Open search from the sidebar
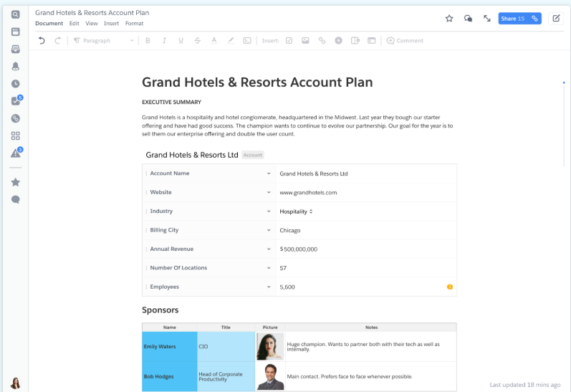This screenshot has height=392, width=571. pos(15,14)
